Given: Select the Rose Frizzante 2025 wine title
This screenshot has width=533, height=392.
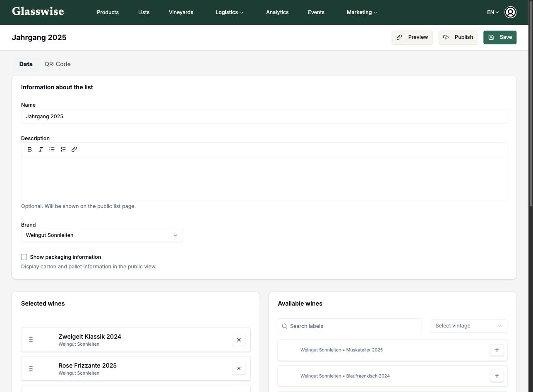Looking at the screenshot, I should click(88, 366).
